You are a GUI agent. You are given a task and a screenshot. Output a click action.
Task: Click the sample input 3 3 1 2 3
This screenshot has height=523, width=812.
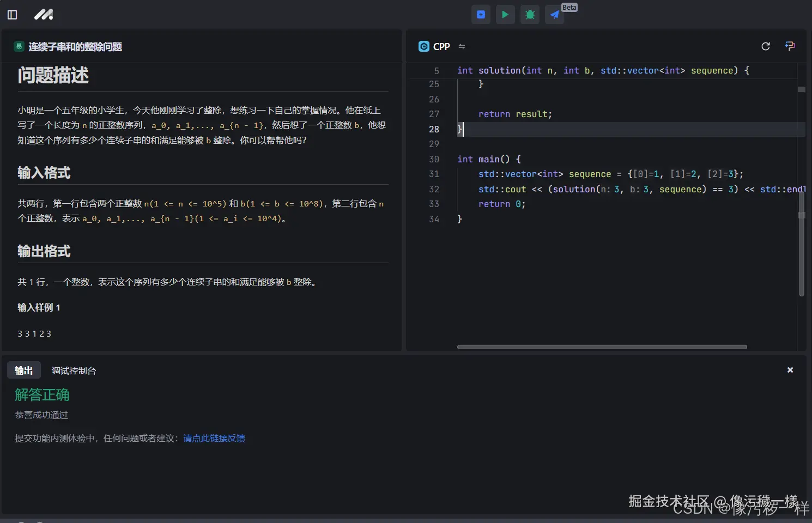(x=34, y=333)
